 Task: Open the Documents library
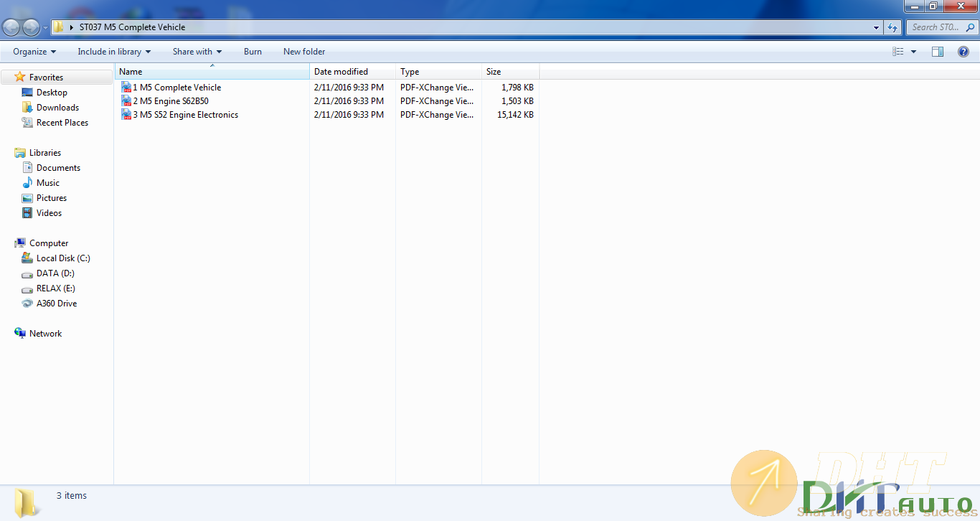click(58, 168)
